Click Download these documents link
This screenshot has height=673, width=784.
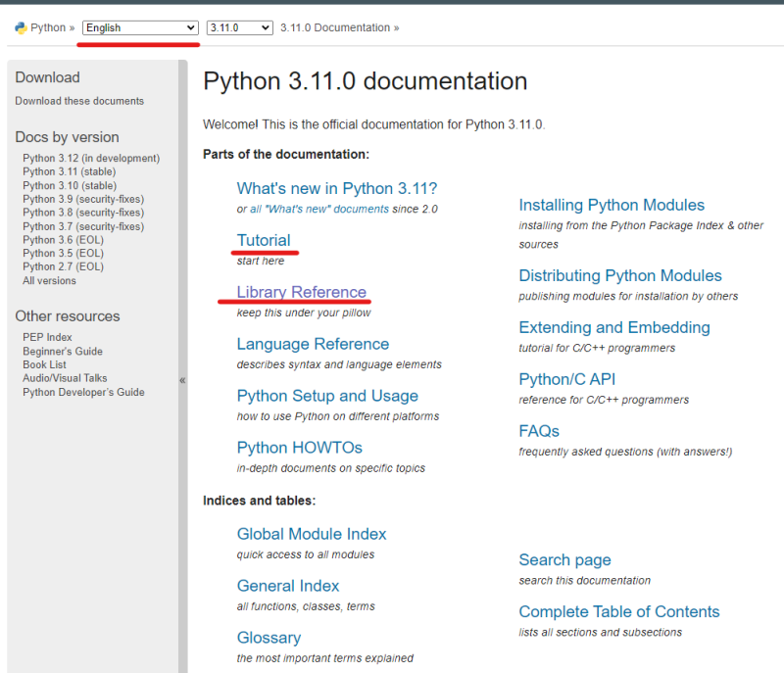79,101
